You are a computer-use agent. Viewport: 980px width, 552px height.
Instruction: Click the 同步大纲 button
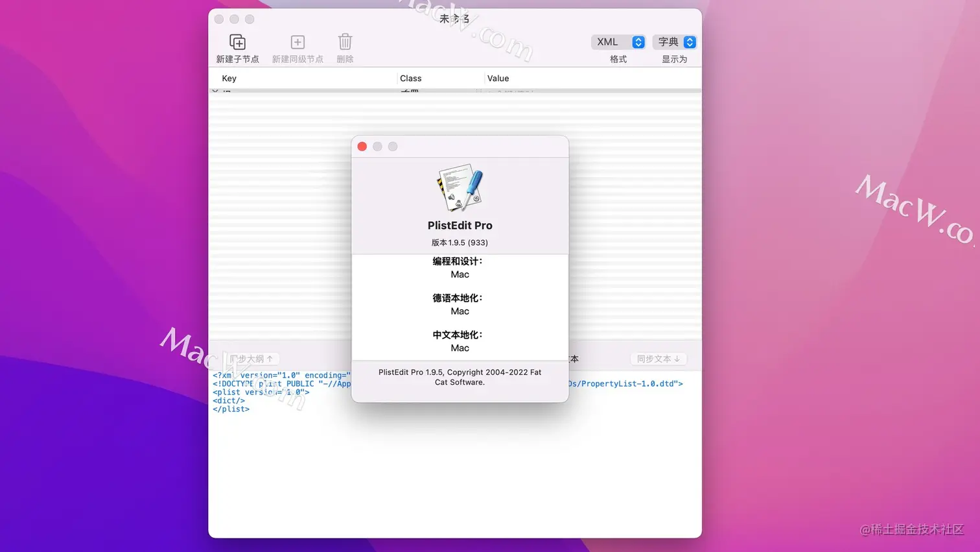(x=251, y=359)
